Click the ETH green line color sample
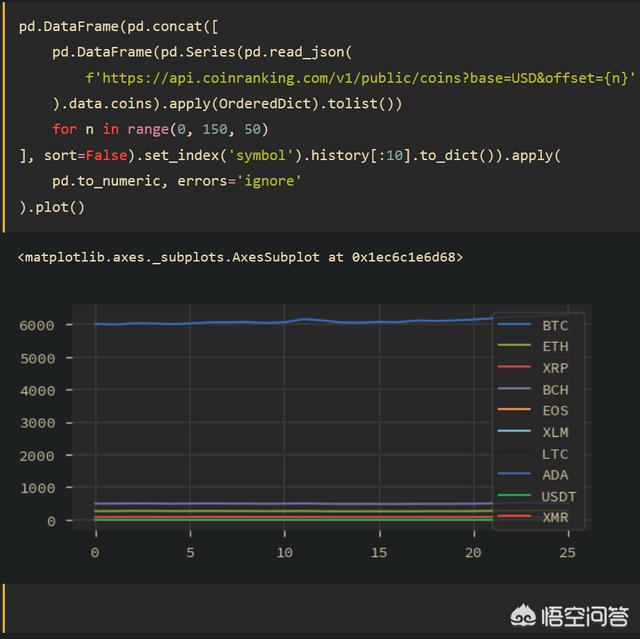 [x=514, y=345]
